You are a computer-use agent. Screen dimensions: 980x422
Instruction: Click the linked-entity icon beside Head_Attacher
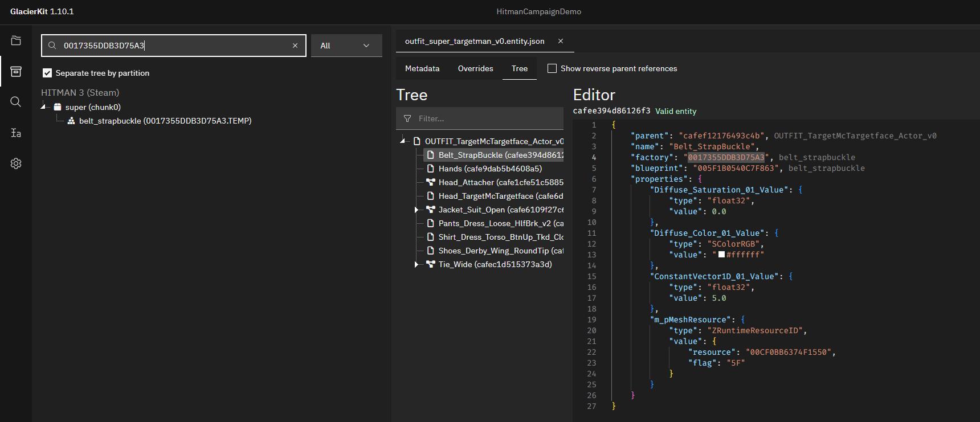coord(431,182)
